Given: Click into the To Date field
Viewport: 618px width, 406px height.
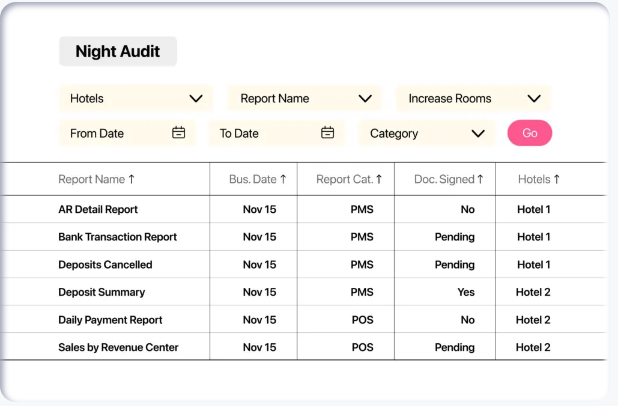Looking at the screenshot, I should click(262, 133).
